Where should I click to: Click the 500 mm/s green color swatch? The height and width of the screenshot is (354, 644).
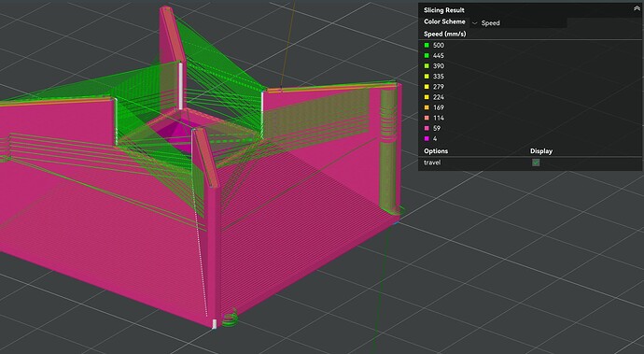tap(427, 45)
